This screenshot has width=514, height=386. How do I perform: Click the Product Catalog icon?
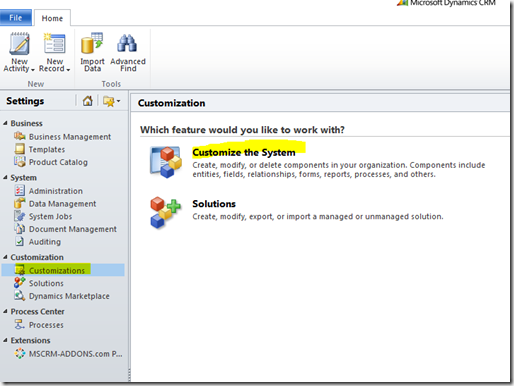coord(20,162)
